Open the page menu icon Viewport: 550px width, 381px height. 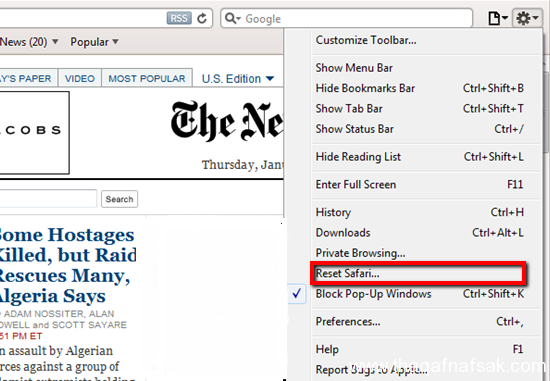point(498,18)
